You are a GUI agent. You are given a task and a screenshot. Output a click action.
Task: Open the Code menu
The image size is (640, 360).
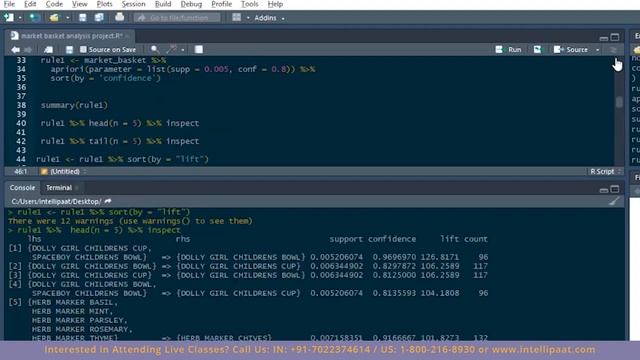click(54, 4)
